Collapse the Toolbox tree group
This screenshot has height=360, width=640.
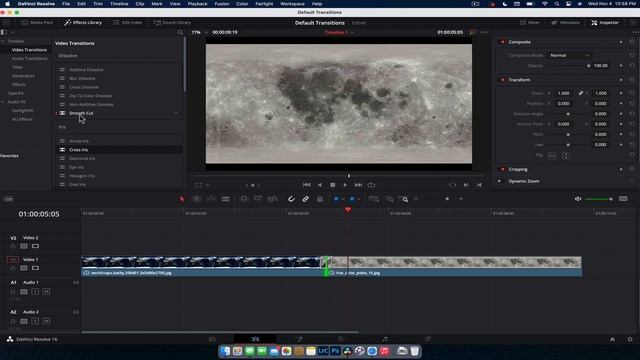tap(3, 41)
